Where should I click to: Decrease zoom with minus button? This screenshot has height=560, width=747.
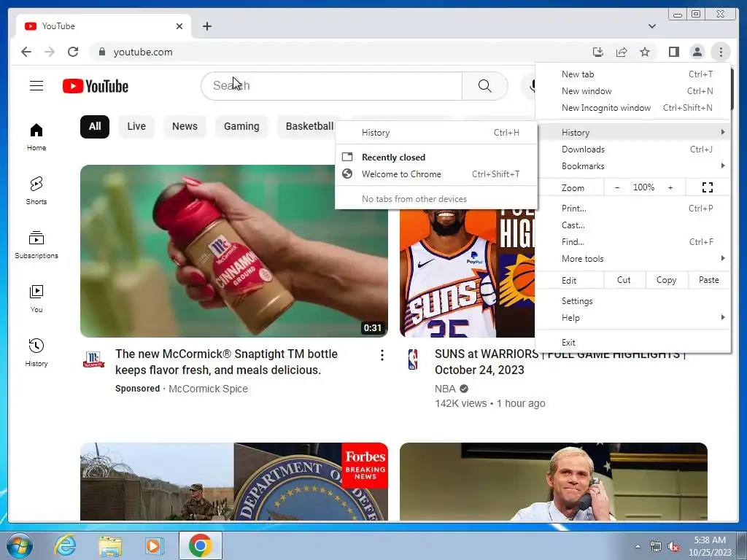point(617,187)
